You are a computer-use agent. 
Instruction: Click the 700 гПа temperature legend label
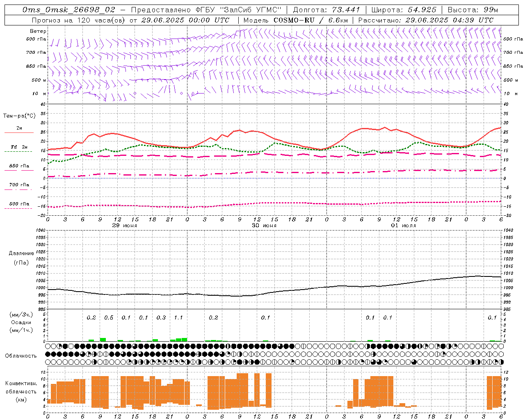(19, 185)
